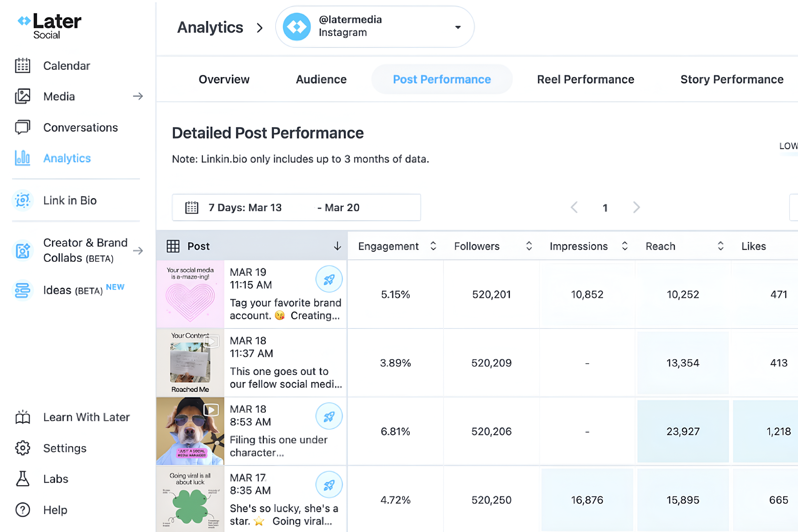
Task: Expand the Media submenu arrow
Action: point(138,96)
